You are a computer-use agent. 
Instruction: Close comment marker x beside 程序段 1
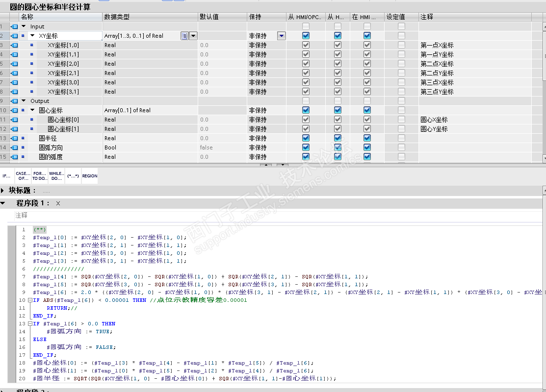click(58, 203)
